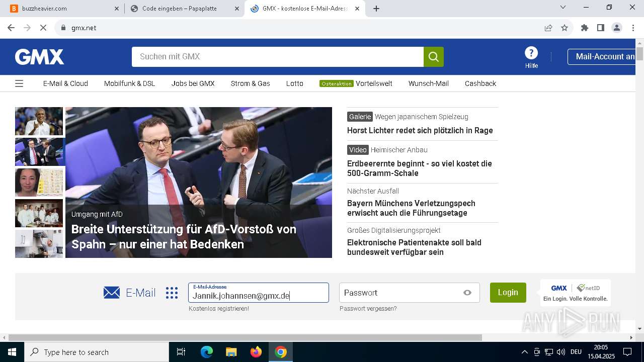
Task: Click the green search magnifier button
Action: 434,57
